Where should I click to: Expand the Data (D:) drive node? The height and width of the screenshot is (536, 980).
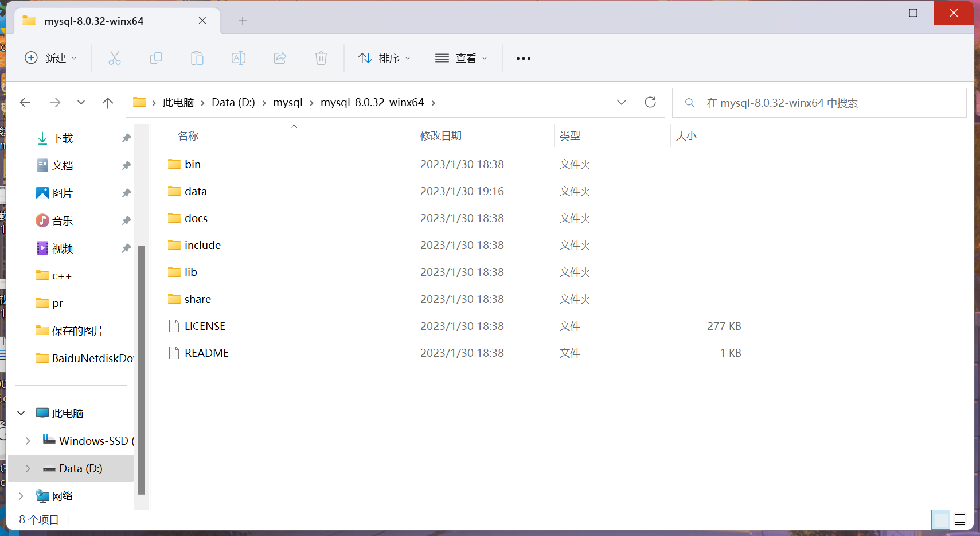click(x=28, y=468)
